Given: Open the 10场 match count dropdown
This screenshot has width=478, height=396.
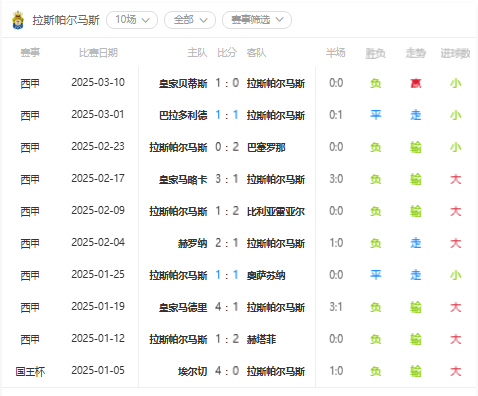Looking at the screenshot, I should [x=132, y=20].
